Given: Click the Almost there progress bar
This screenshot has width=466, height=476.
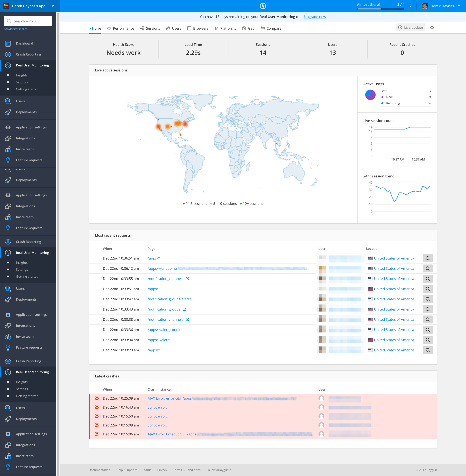Looking at the screenshot, I should coord(381,9).
